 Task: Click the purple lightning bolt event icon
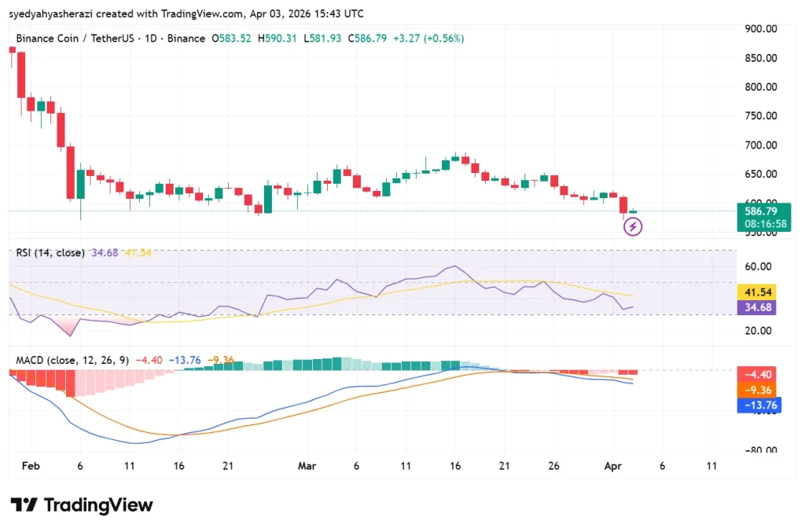(633, 226)
